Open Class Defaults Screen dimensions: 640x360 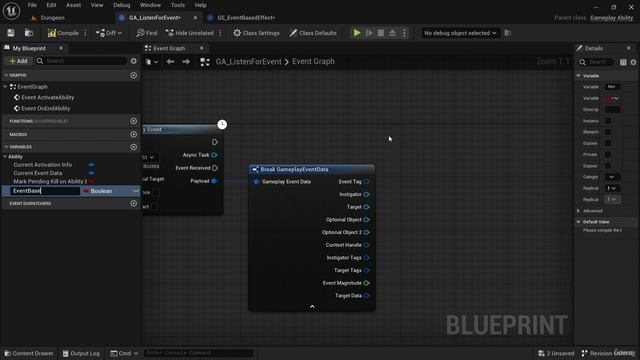click(313, 33)
